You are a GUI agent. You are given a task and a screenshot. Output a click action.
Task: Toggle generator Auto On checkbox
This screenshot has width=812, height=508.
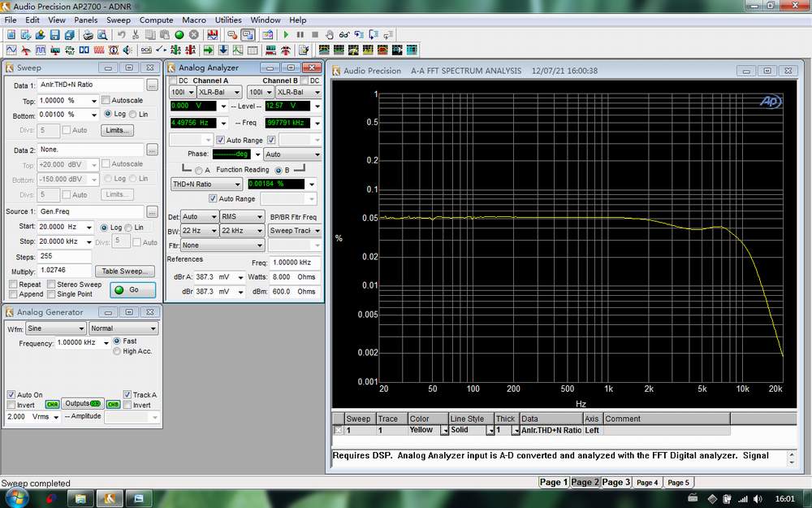tap(11, 394)
